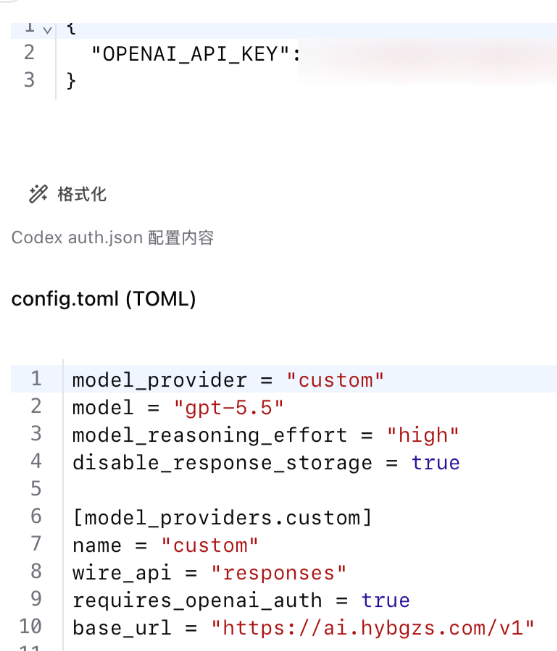Click true after requires_openai_auth

[385, 600]
